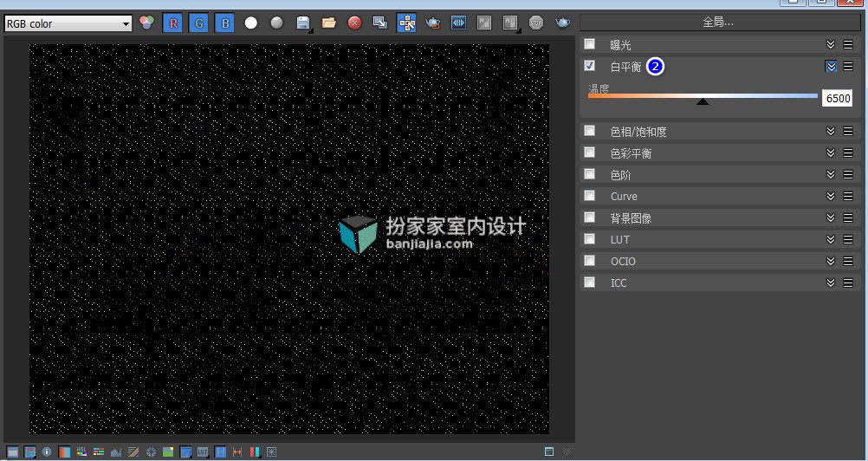Image resolution: width=868 pixels, height=461 pixels.
Task: Open the 色相/饱和度 row options menu
Action: tap(847, 131)
